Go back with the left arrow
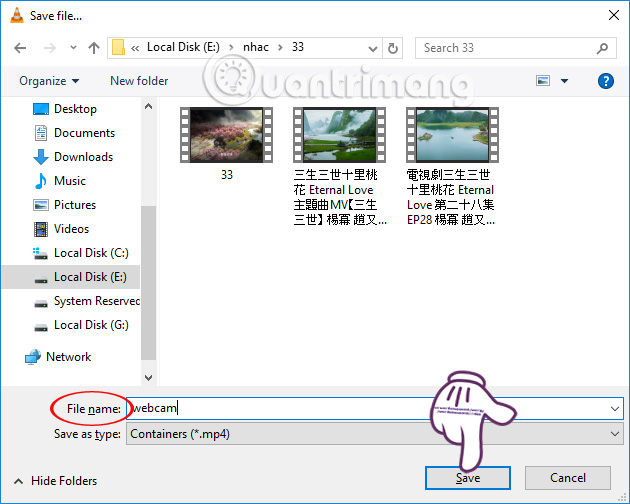This screenshot has width=630, height=504. (20, 48)
